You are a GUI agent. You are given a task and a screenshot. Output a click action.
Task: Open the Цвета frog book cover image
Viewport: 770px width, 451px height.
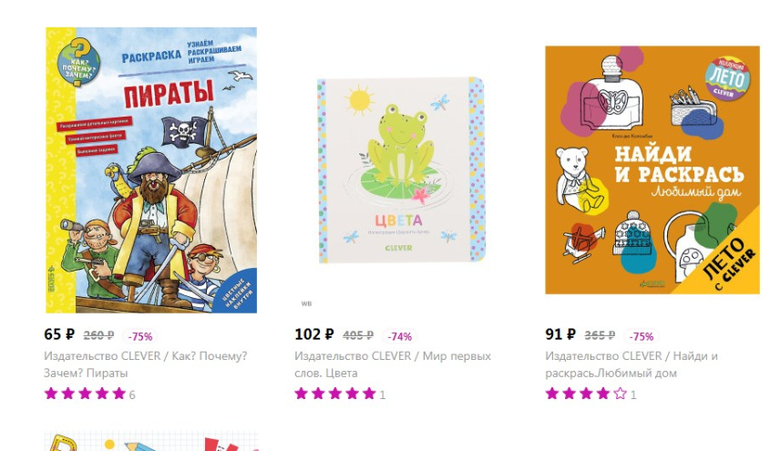click(x=402, y=170)
